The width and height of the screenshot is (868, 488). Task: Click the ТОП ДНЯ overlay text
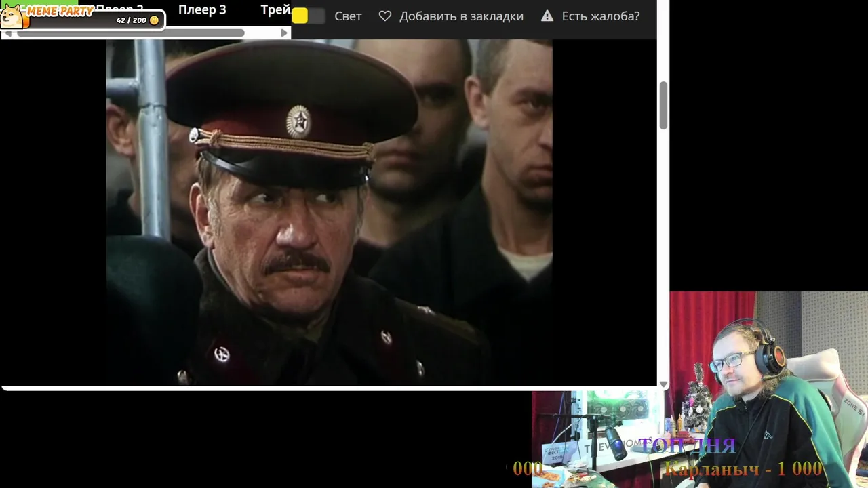pyautogui.click(x=686, y=445)
